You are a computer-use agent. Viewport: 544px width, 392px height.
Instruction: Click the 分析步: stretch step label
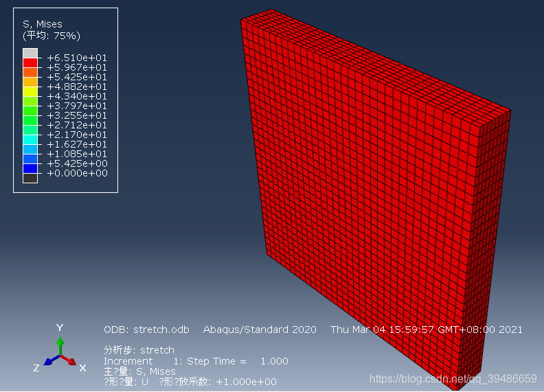139,350
